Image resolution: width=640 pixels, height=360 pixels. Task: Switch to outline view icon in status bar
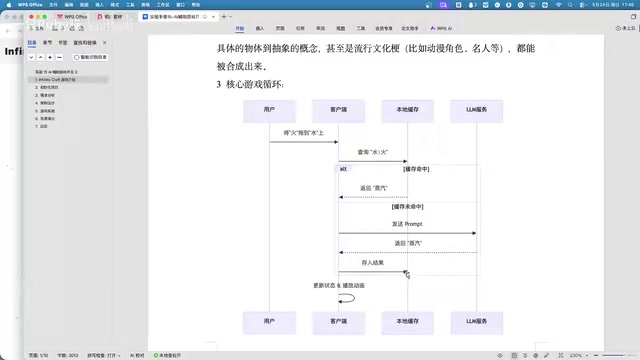coord(525,356)
